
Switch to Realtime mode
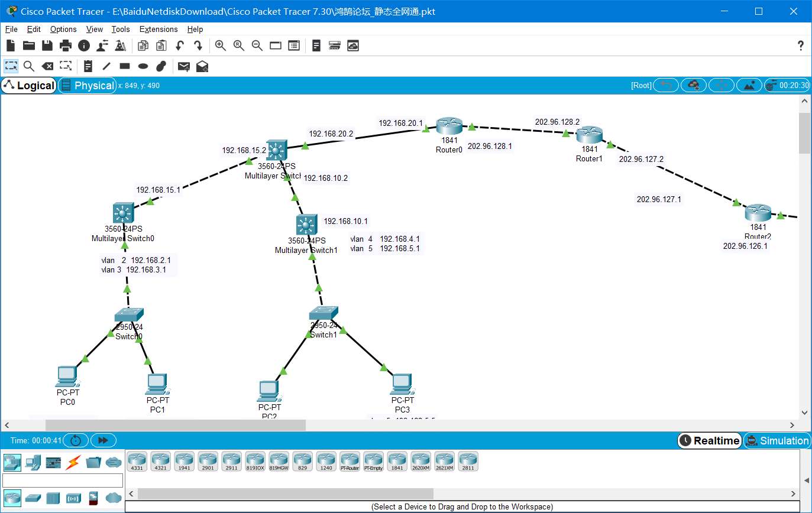710,440
